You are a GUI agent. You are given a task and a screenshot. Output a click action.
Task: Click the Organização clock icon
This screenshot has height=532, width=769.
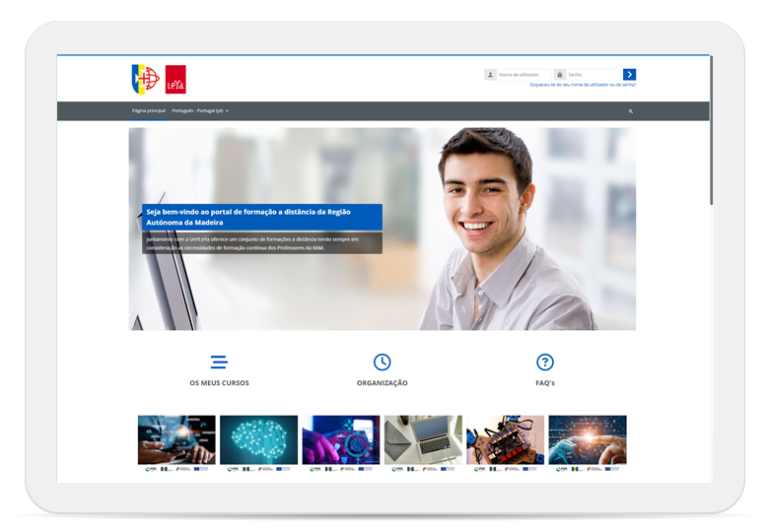383,362
